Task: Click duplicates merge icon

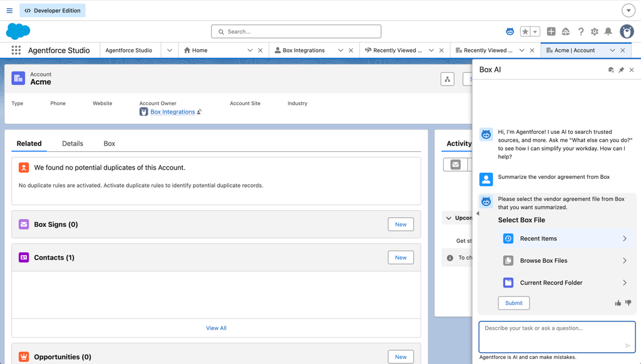Action: [24, 168]
